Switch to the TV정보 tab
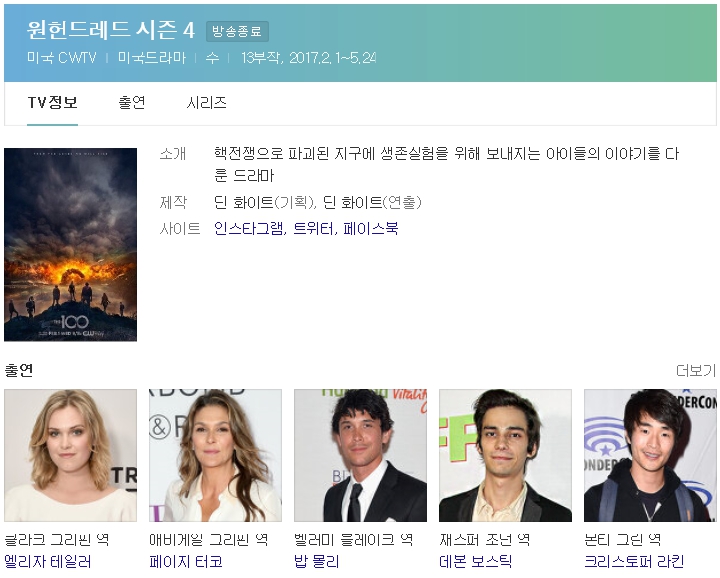The image size is (720, 578). point(52,103)
